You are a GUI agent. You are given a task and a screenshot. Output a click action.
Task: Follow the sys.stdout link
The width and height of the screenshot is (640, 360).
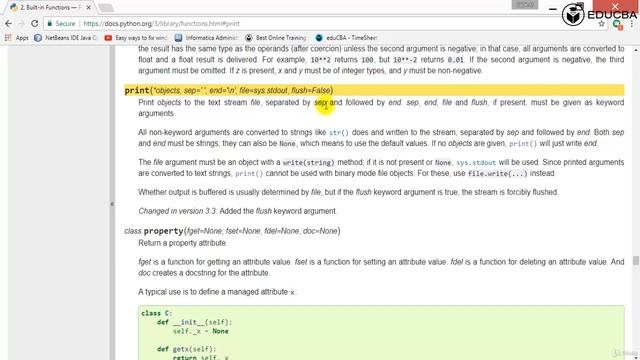click(476, 162)
